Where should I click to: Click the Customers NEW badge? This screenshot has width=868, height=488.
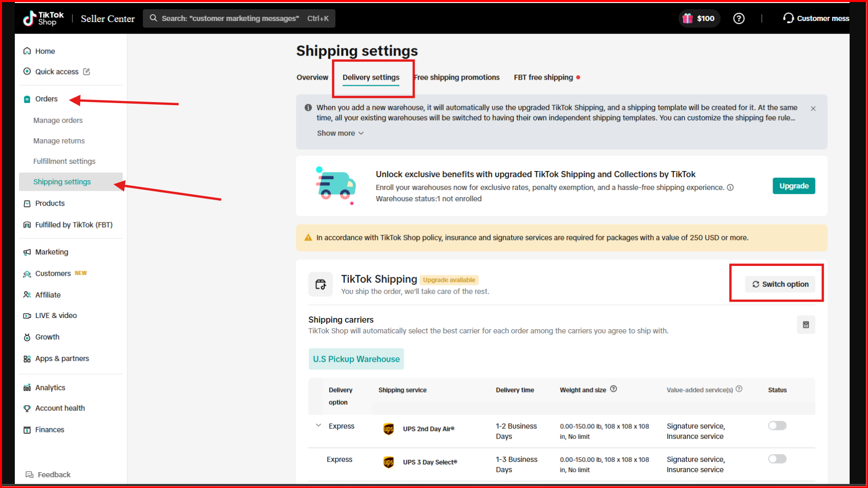coord(81,273)
